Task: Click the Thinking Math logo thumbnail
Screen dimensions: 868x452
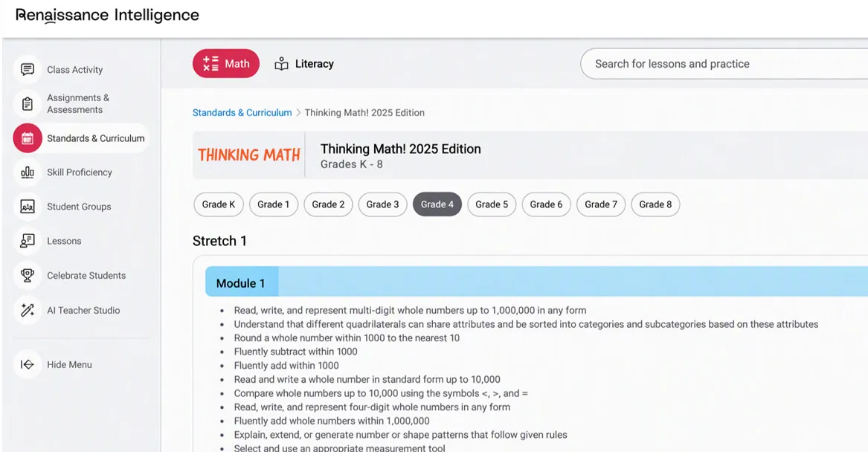Action: pos(249,155)
